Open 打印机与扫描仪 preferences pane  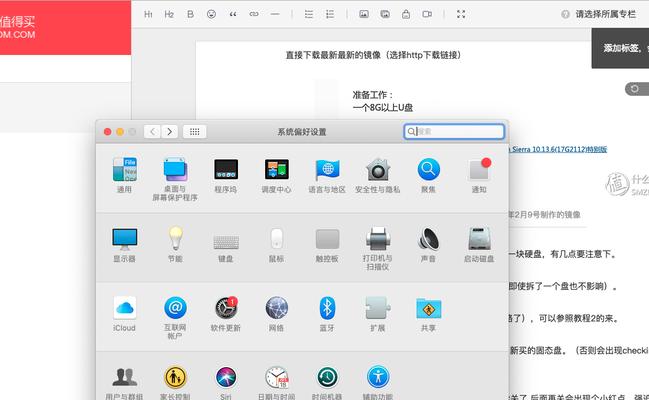point(377,248)
